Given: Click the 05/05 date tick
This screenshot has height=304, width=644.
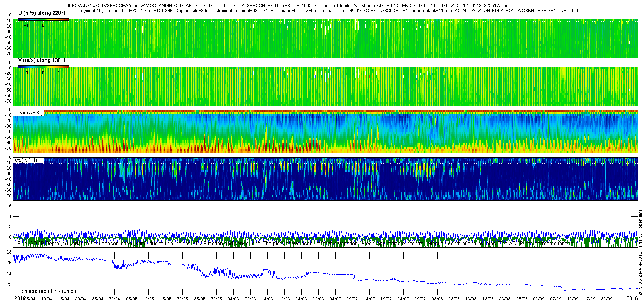Looking at the screenshot, I should [x=132, y=299].
